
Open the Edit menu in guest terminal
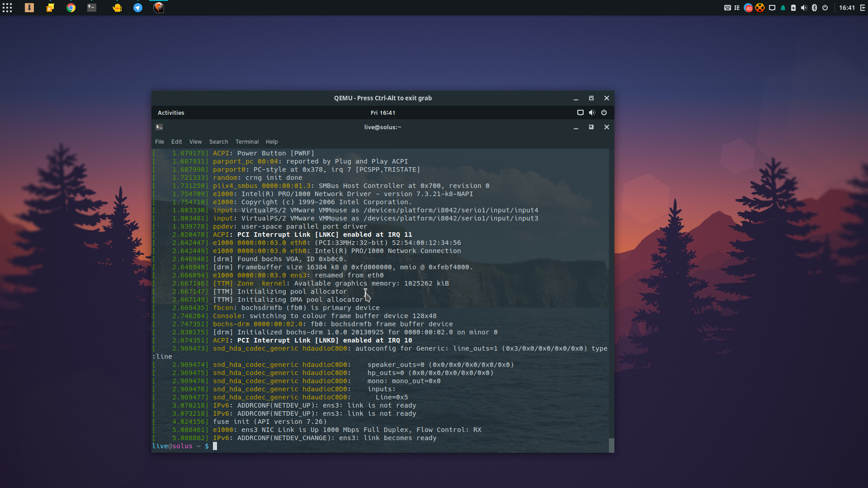177,141
